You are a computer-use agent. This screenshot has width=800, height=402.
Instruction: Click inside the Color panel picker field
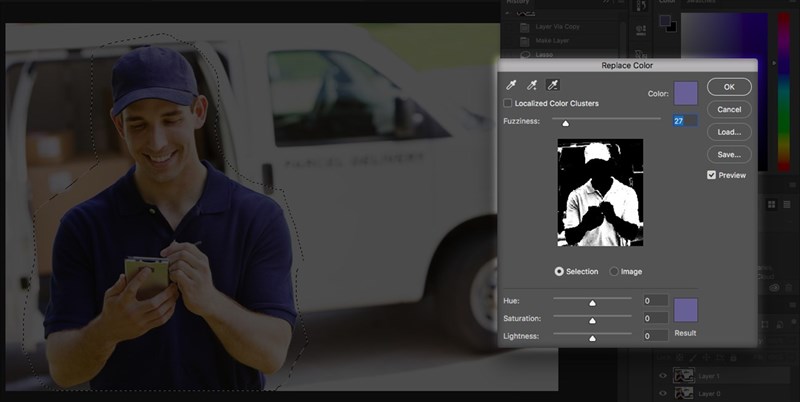(x=724, y=36)
